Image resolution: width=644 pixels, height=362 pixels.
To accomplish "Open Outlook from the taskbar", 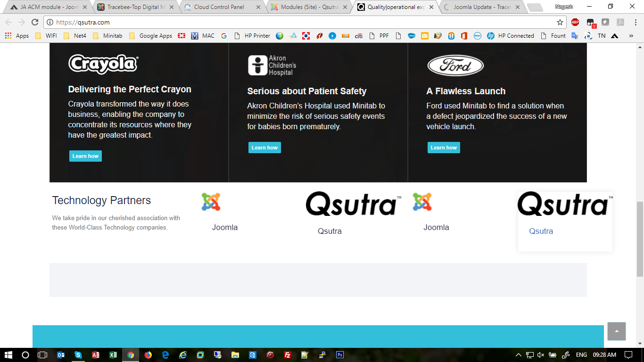I will pos(61,355).
